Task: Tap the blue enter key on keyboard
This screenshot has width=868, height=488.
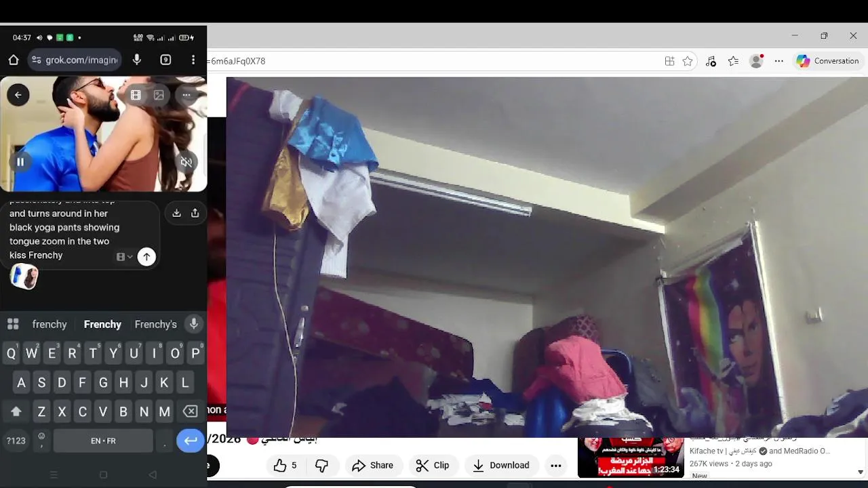Action: tap(191, 441)
